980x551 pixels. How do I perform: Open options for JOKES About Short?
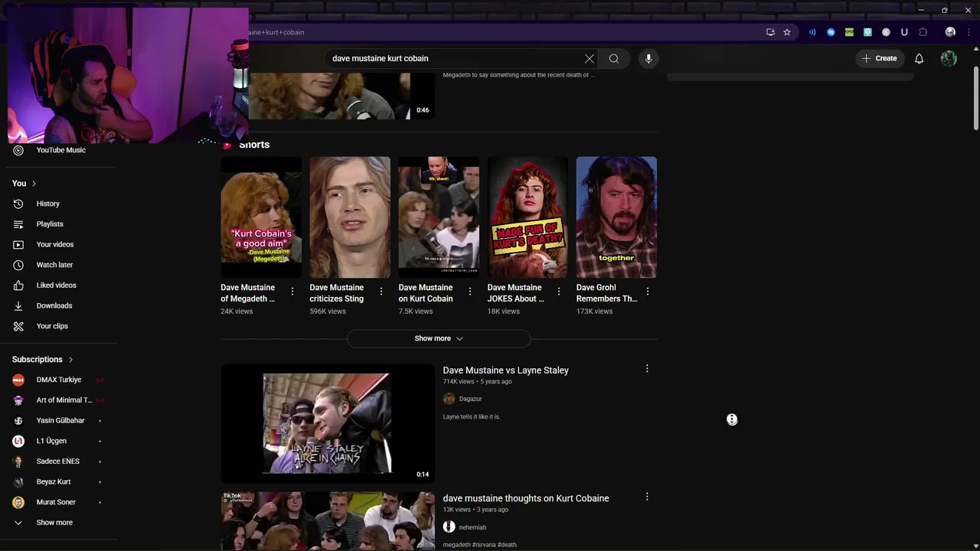pos(559,292)
